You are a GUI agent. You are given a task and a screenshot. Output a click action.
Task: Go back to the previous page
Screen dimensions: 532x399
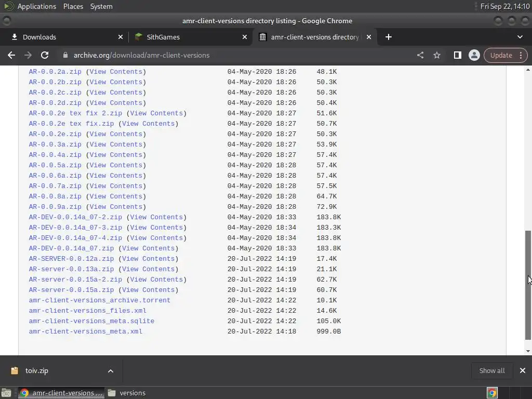pyautogui.click(x=11, y=55)
